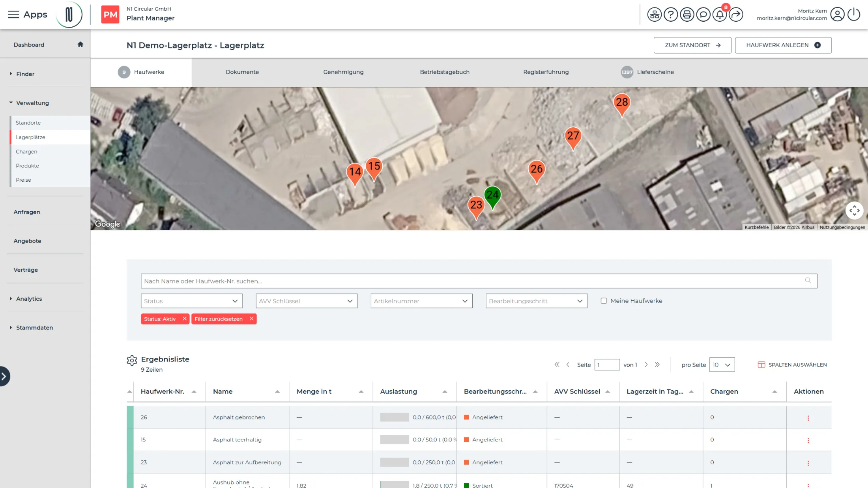
Task: Switch to the Genehmigung tab
Action: pos(343,72)
